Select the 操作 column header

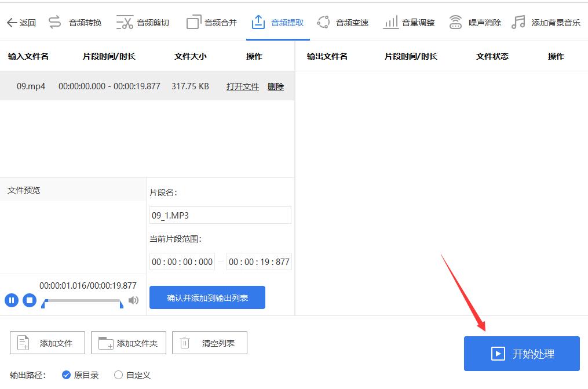click(x=254, y=56)
